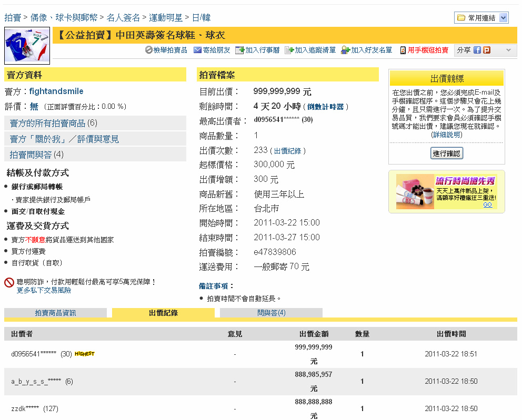Expand the 分享 share options chevron
The width and height of the screenshot is (522, 420).
(x=508, y=50)
